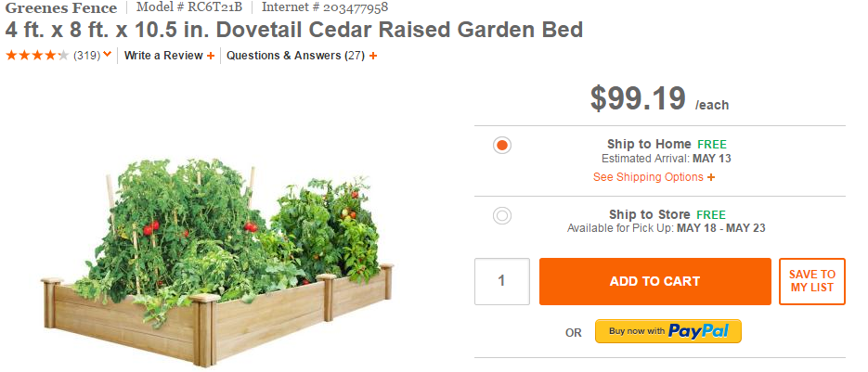Select the Ship to Store option
Image resolution: width=868 pixels, height=372 pixels.
pyautogui.click(x=502, y=216)
